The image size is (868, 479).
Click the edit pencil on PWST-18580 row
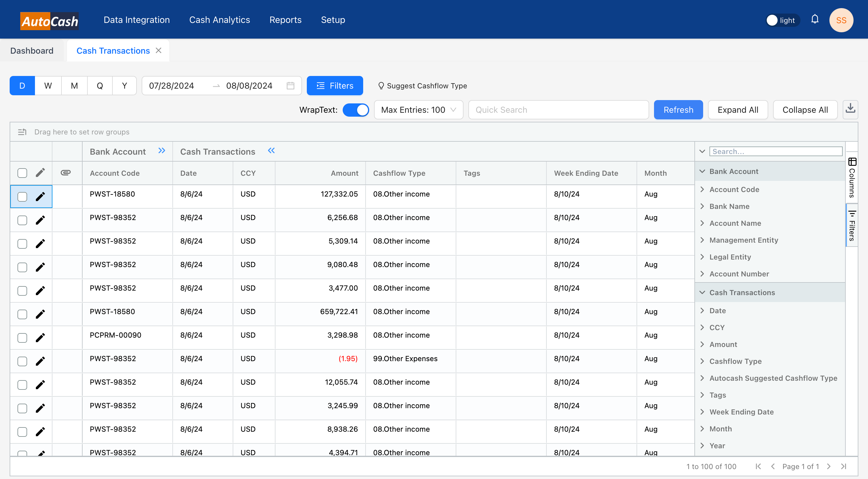(40, 197)
